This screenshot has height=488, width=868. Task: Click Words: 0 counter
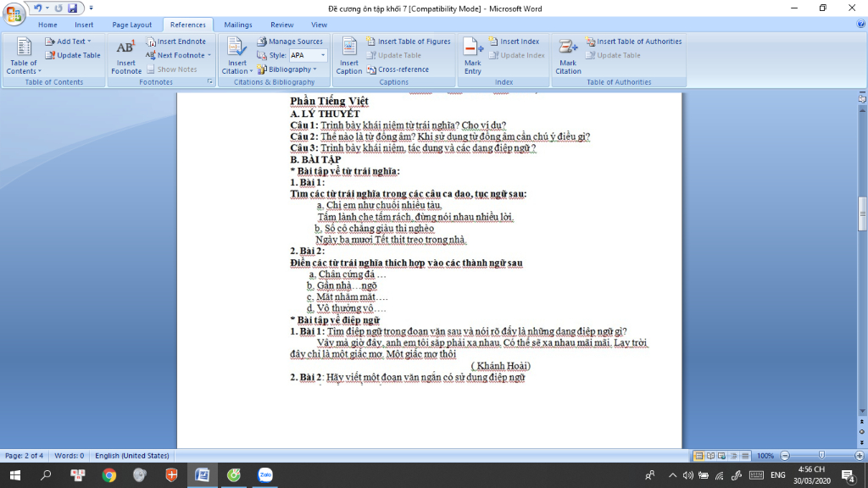point(70,456)
